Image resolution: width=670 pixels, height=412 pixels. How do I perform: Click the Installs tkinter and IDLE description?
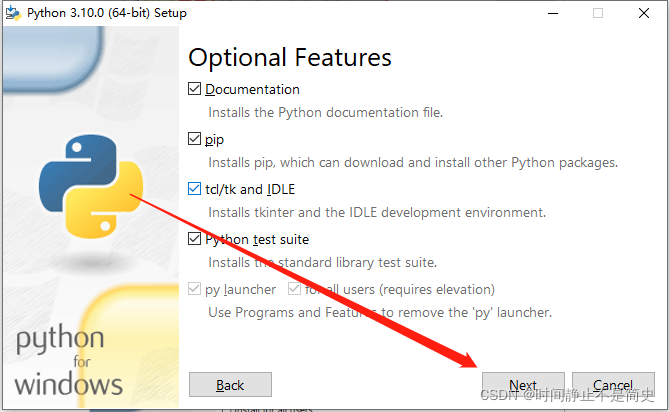(x=377, y=212)
